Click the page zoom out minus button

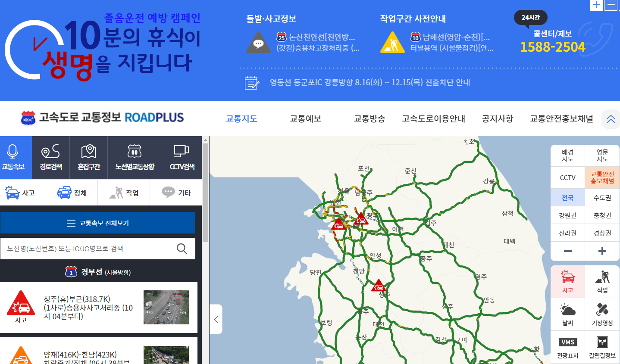pyautogui.click(x=611, y=5)
